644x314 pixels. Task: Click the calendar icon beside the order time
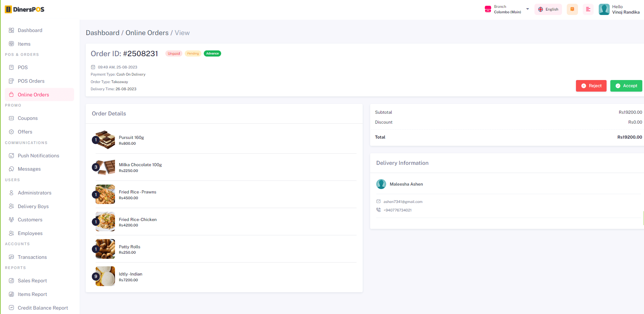point(93,67)
